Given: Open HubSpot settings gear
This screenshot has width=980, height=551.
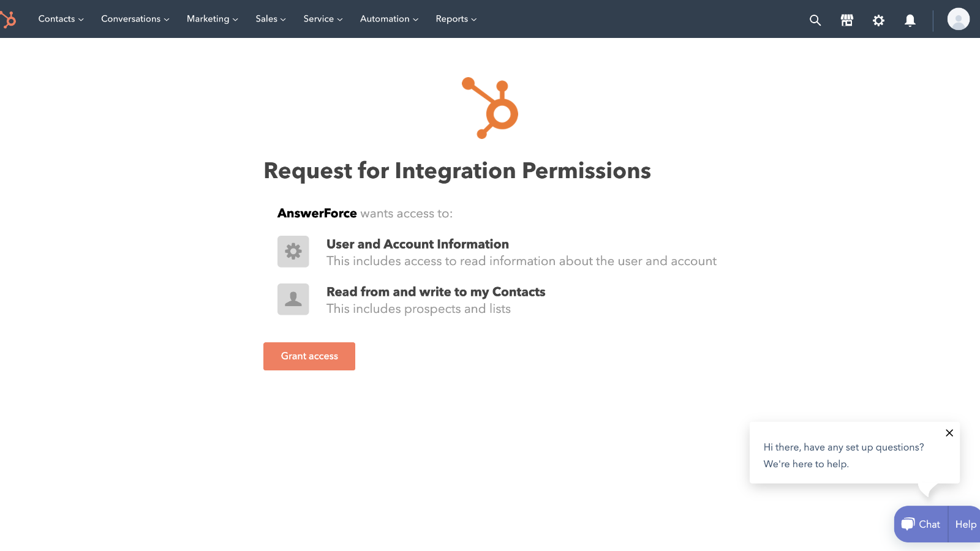Looking at the screenshot, I should 878,20.
